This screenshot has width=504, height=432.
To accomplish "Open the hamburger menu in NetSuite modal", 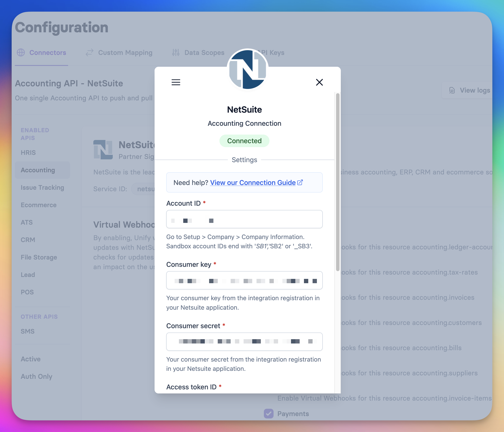I will (x=176, y=82).
